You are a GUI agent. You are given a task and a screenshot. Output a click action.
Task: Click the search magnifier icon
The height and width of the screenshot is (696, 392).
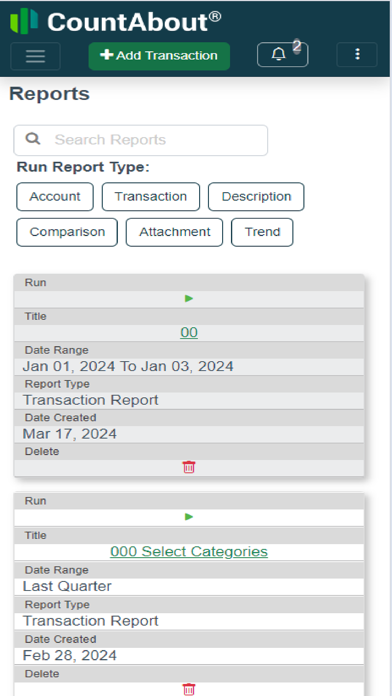point(32,139)
